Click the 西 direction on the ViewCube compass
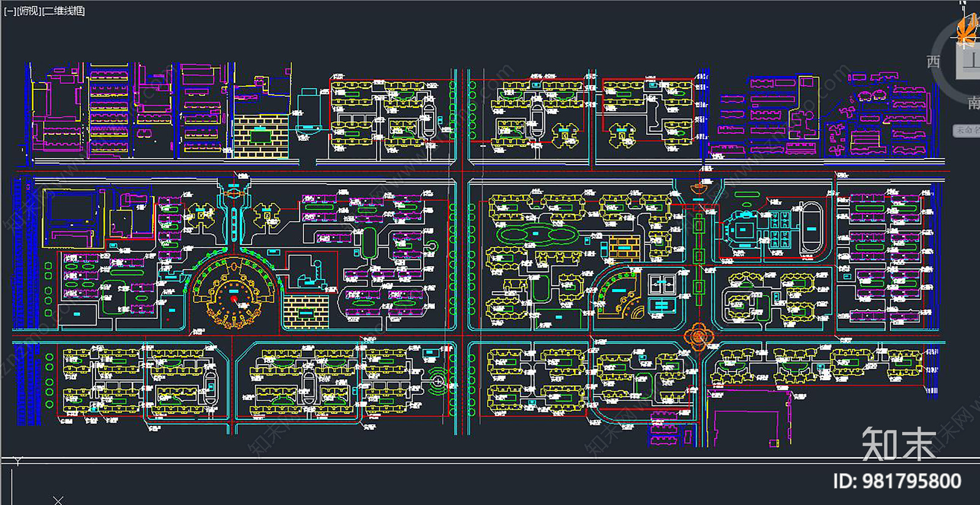 (x=933, y=61)
